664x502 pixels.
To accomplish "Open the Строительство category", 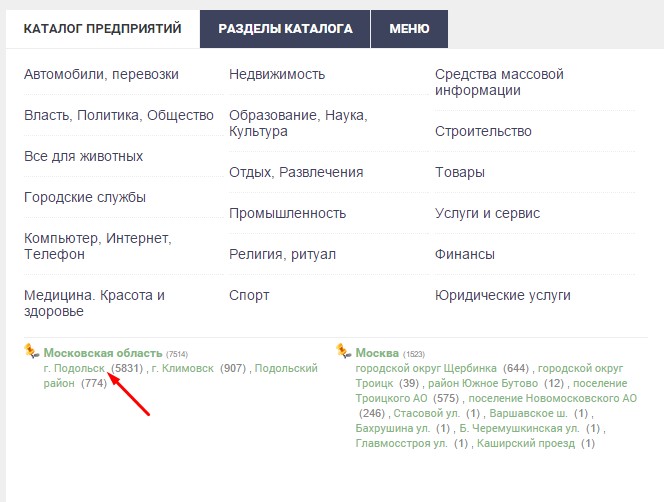I will 483,132.
